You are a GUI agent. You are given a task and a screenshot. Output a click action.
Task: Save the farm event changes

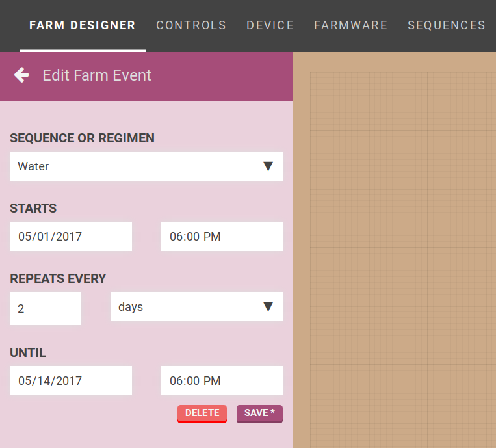[x=259, y=414]
